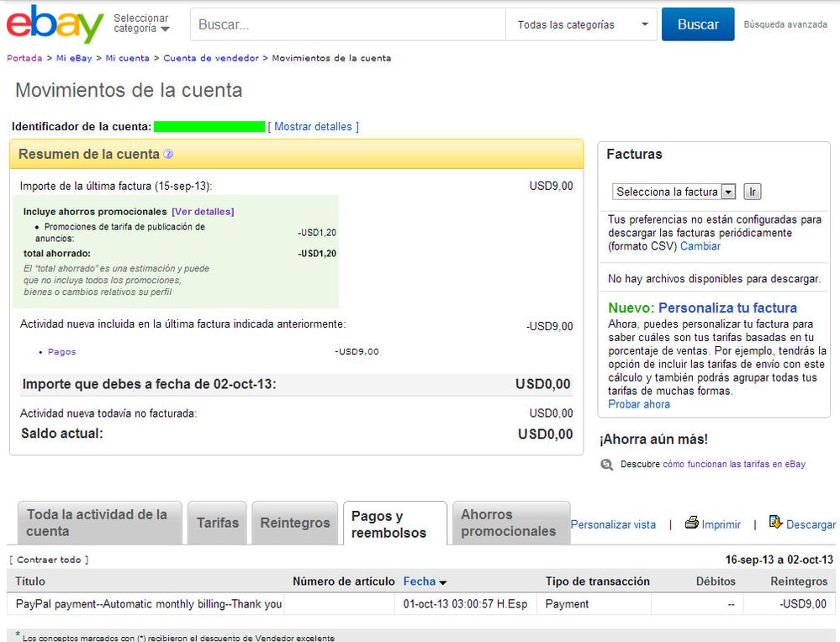840x642 pixels.
Task: Click the printer icon next to Imprimir
Action: click(692, 523)
